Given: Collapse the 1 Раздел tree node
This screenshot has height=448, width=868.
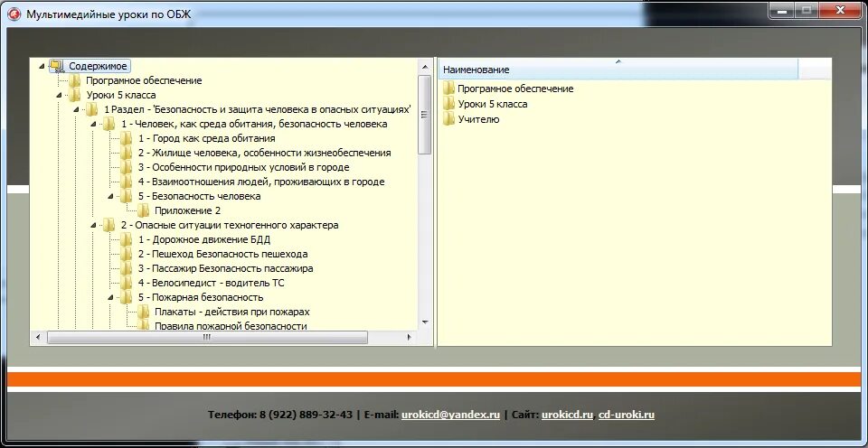Looking at the screenshot, I should tap(77, 109).
